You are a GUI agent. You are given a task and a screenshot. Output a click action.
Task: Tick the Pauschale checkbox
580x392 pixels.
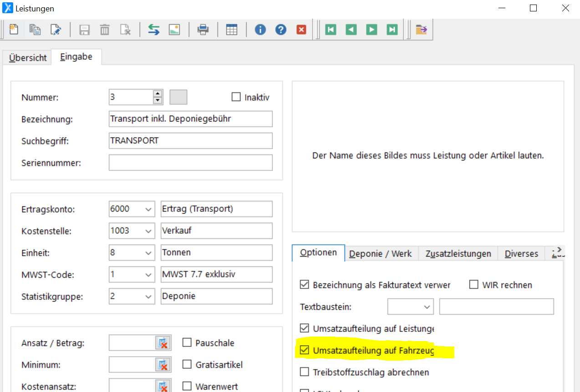187,343
